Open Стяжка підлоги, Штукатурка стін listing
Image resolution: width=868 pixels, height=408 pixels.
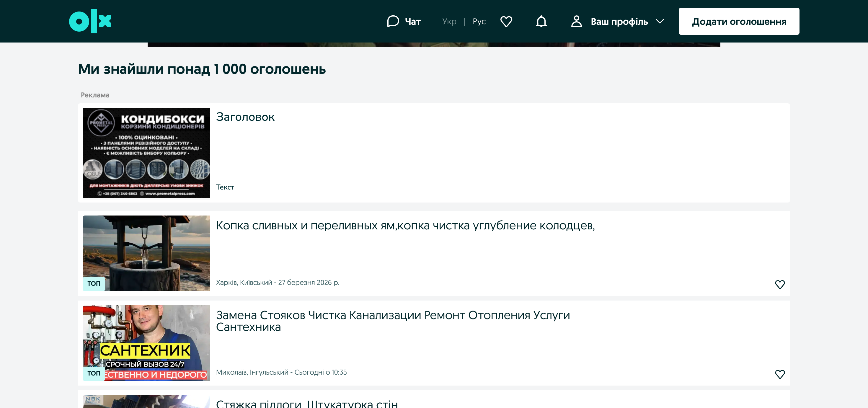tap(308, 403)
